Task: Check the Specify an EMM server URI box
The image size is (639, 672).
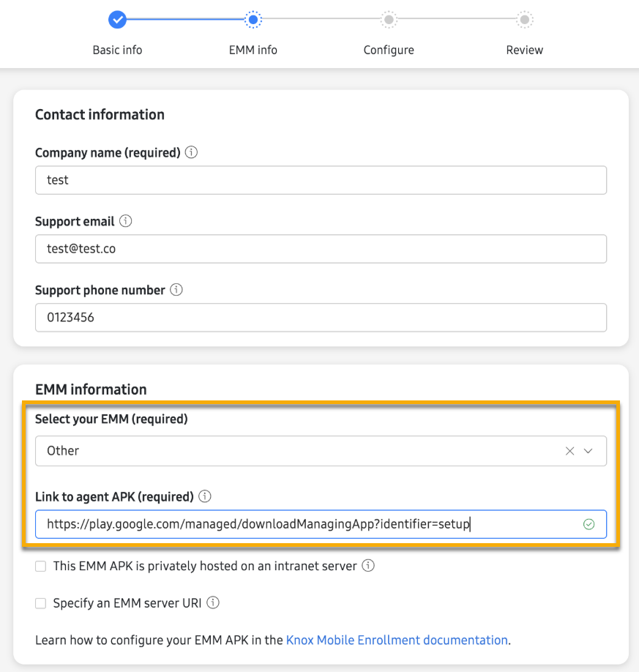Action: (41, 603)
